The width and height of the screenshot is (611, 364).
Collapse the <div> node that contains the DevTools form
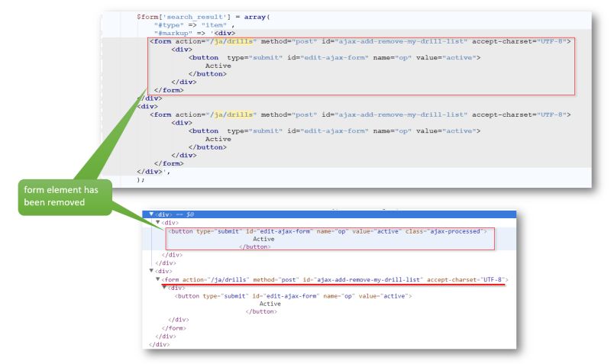click(x=151, y=271)
